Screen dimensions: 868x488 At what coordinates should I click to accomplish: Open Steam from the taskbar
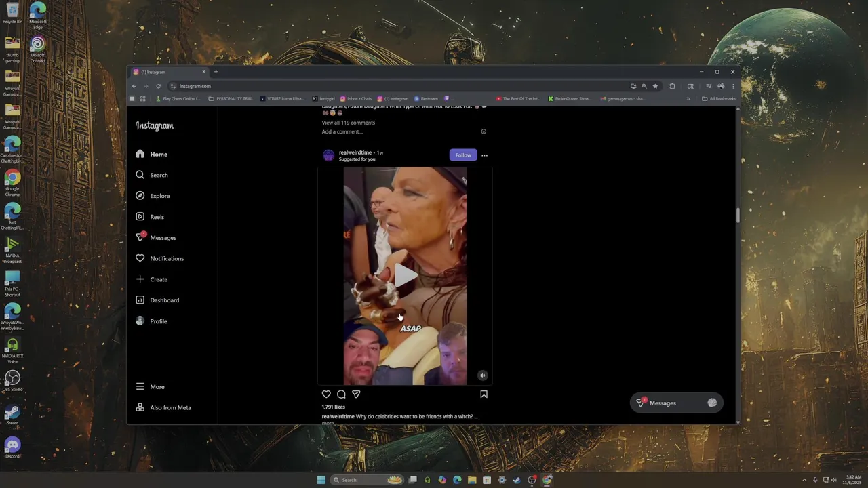tap(517, 480)
